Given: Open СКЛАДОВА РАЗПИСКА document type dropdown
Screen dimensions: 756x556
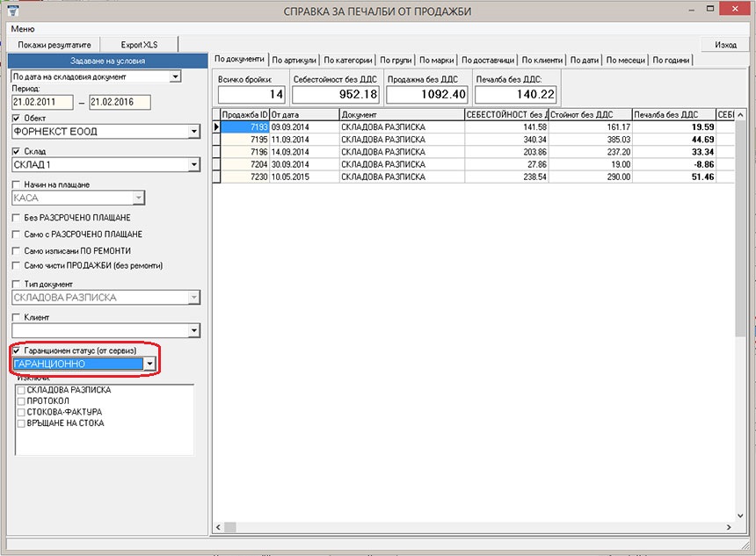Looking at the screenshot, I should 193,298.
